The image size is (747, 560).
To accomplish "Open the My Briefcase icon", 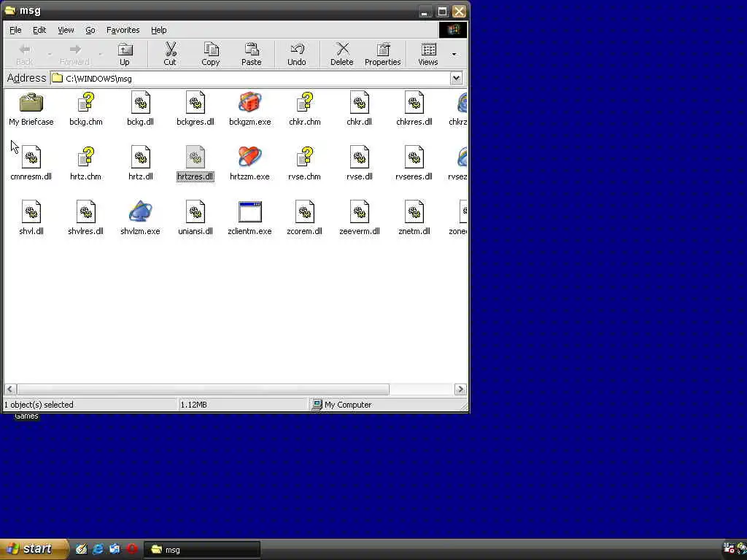I will click(x=31, y=109).
